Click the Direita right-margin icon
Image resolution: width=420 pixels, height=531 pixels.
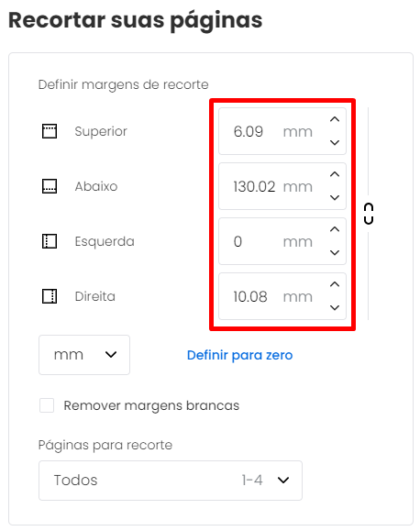pos(50,296)
